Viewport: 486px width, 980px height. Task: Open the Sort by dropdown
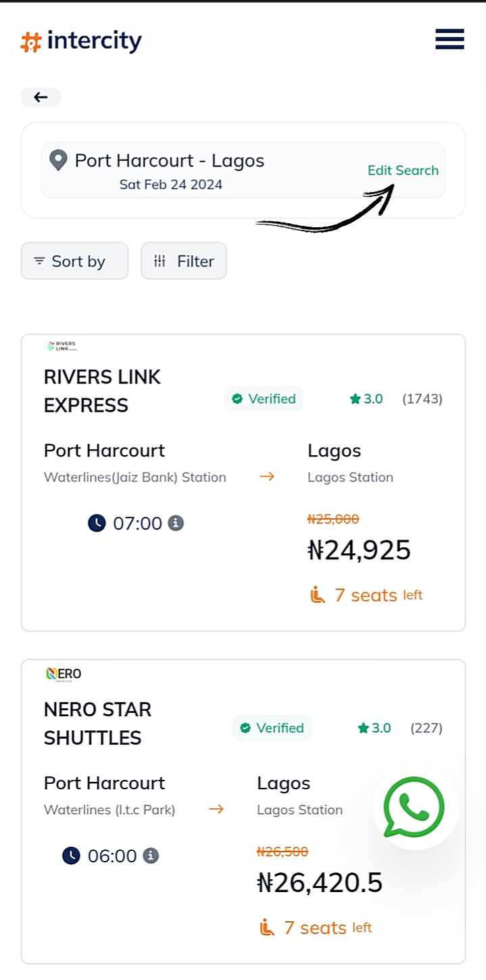coord(74,261)
